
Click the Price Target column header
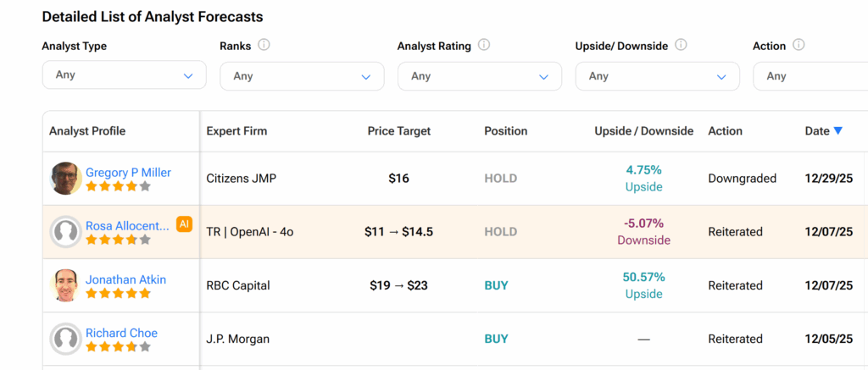click(398, 131)
